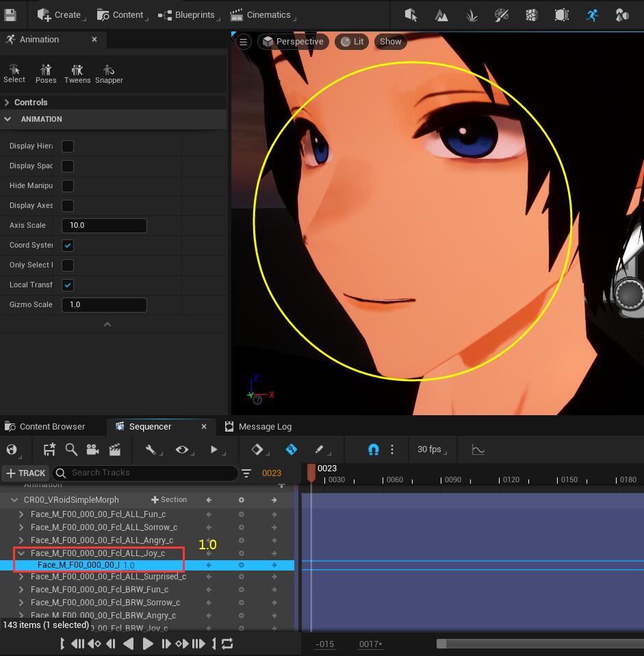This screenshot has width=644, height=656.
Task: Select the standard Selection mode cursor icon
Action: 414,15
